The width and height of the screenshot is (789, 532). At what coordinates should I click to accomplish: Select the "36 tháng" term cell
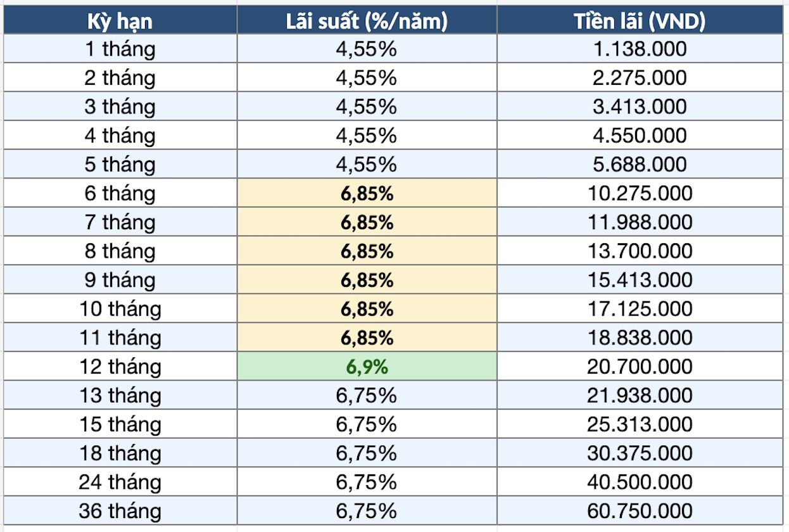coord(120,511)
